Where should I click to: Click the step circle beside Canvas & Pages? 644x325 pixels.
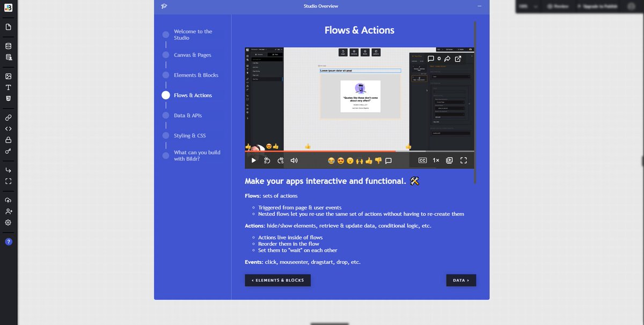tap(166, 55)
